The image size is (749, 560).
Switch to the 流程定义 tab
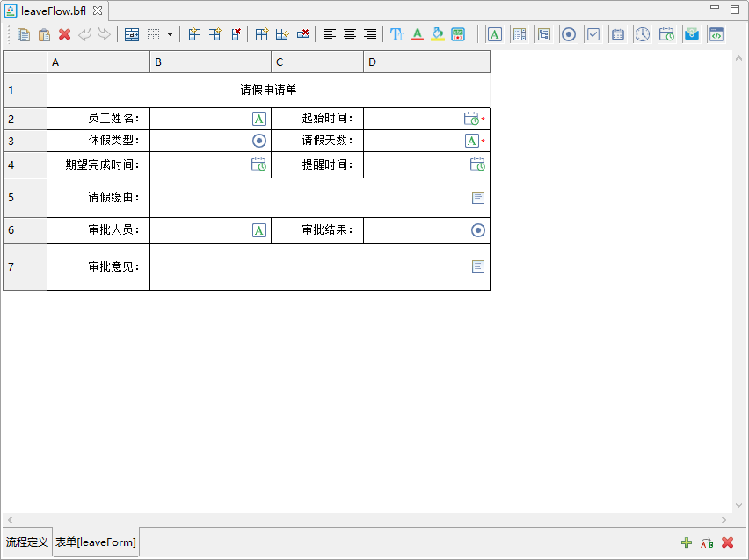[x=26, y=542]
